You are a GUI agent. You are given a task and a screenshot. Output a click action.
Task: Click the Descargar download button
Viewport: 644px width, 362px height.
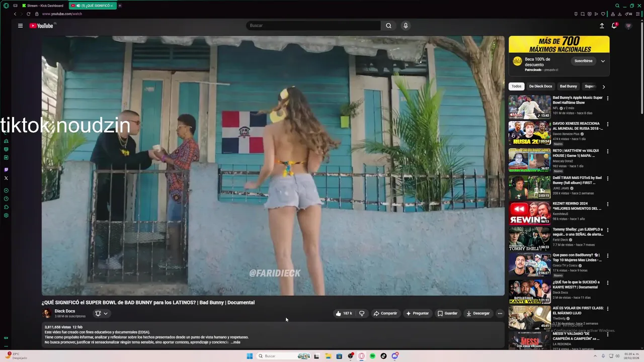pyautogui.click(x=478, y=313)
